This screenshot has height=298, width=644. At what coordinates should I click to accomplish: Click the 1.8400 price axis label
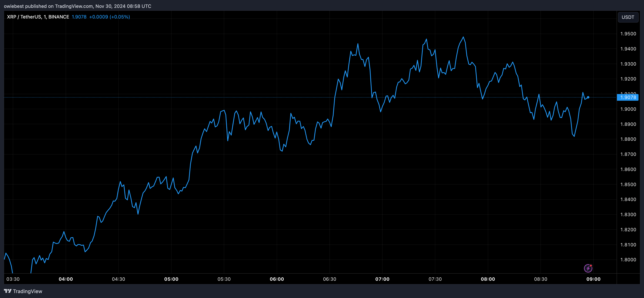pos(628,199)
